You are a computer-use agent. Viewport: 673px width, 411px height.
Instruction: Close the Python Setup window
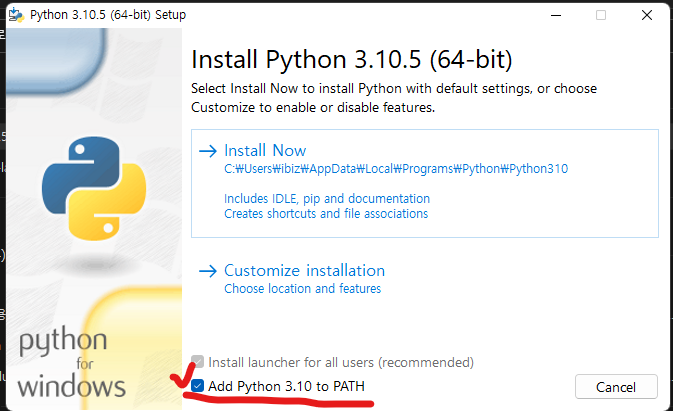[x=647, y=15]
